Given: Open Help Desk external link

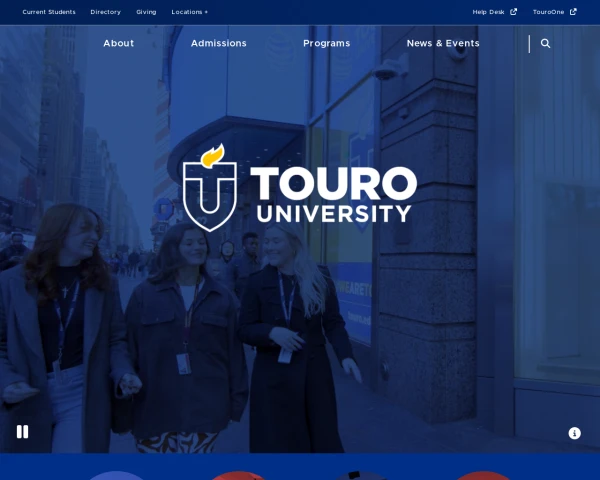Looking at the screenshot, I should (494, 12).
